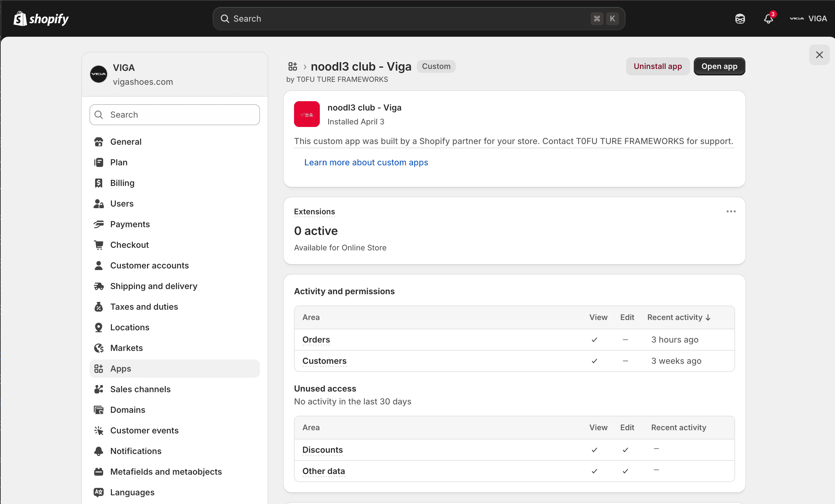Image resolution: width=835 pixels, height=504 pixels.
Task: Open Shipping and delivery settings
Action: 174,286
